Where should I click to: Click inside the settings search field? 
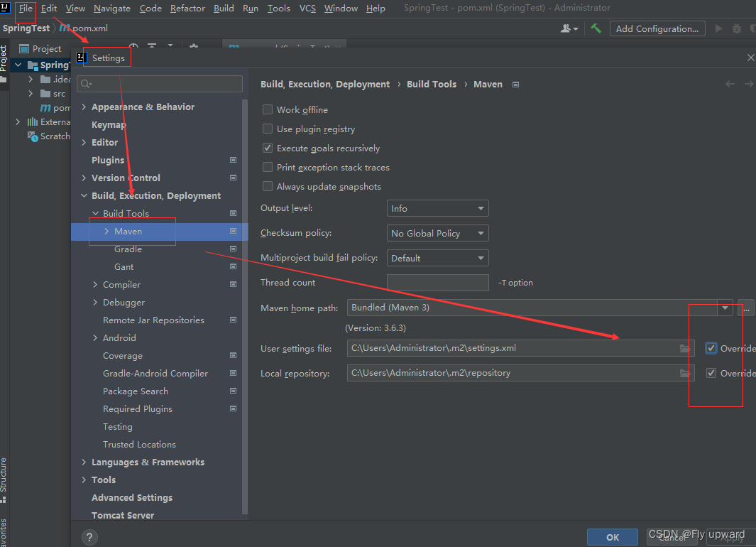(160, 84)
